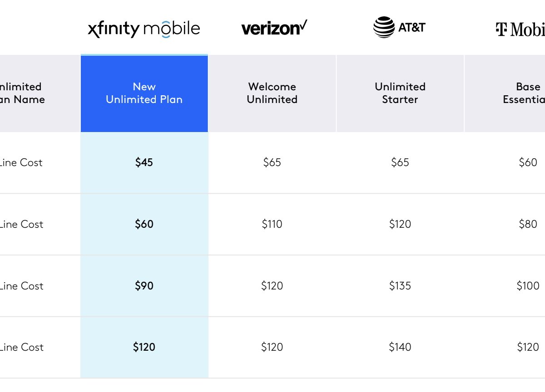The height and width of the screenshot is (392, 545).
Task: Click Verizon's $110 price
Action: (272, 224)
